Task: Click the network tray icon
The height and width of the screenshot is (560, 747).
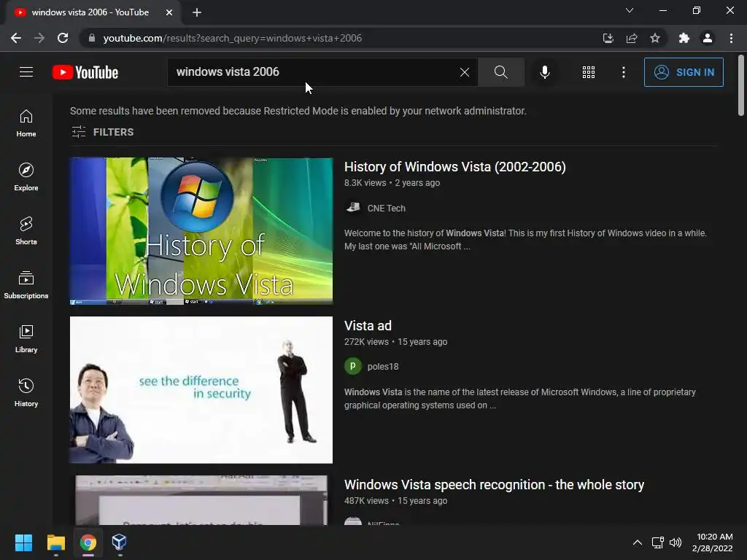Action: pos(658,542)
